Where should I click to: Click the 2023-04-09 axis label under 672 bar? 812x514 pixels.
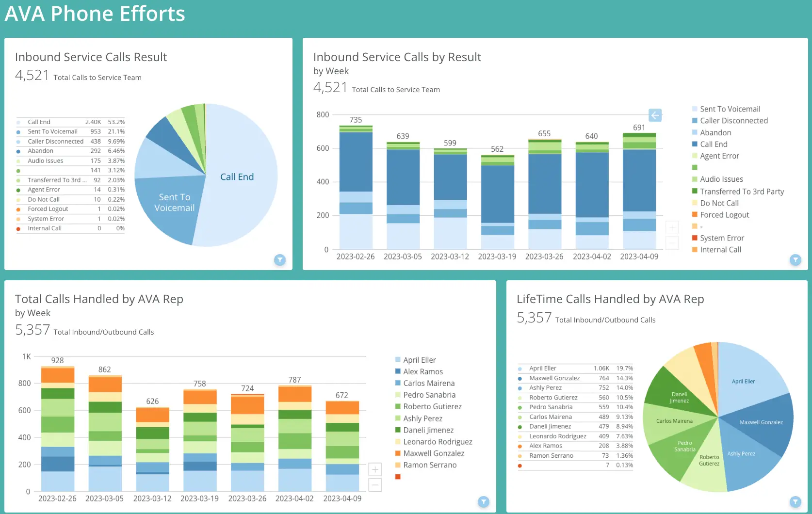click(342, 498)
